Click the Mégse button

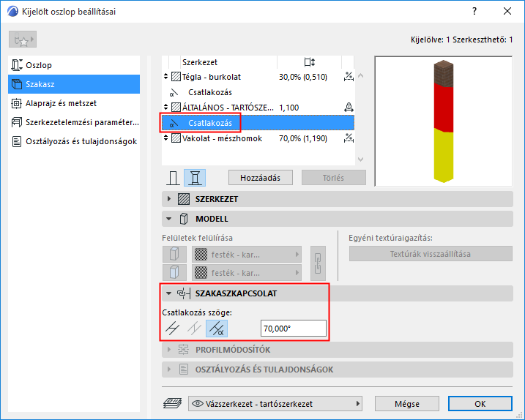(407, 404)
